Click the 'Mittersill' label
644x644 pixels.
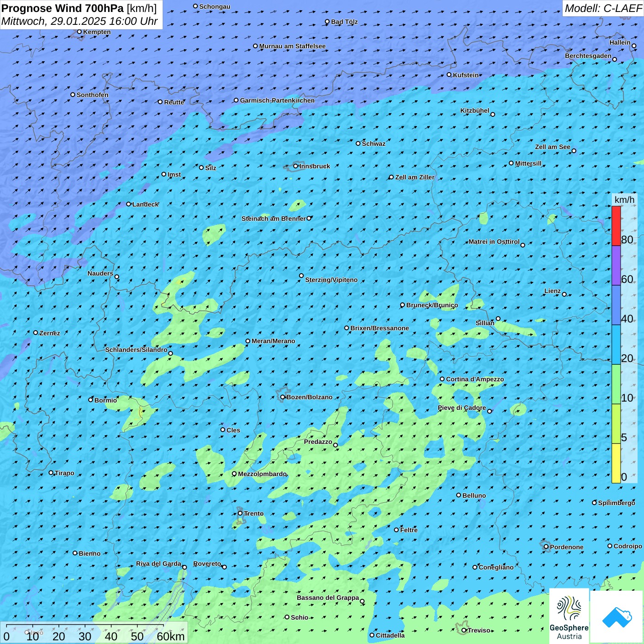coord(528,163)
